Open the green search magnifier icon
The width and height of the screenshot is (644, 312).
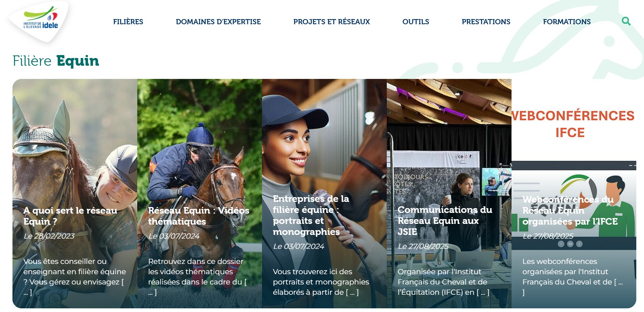pyautogui.click(x=626, y=21)
